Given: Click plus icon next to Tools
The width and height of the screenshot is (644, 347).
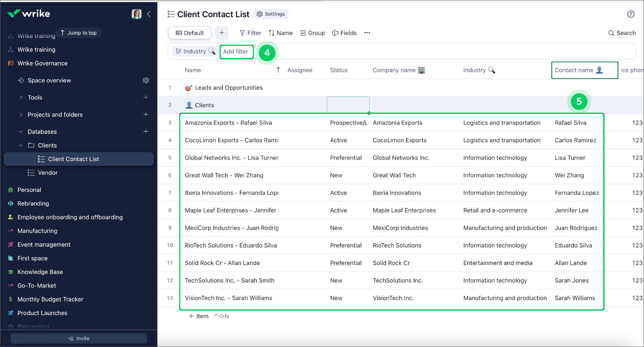Looking at the screenshot, I should click(146, 97).
